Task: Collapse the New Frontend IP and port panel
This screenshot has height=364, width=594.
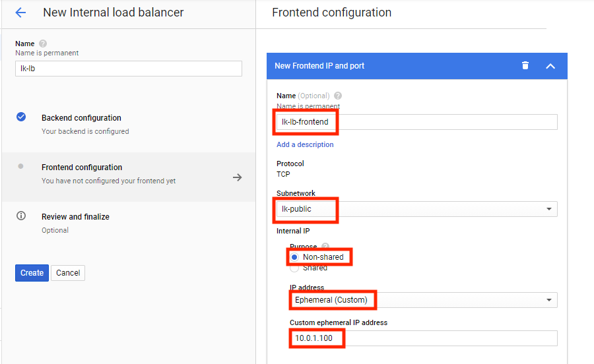Action: tap(550, 66)
